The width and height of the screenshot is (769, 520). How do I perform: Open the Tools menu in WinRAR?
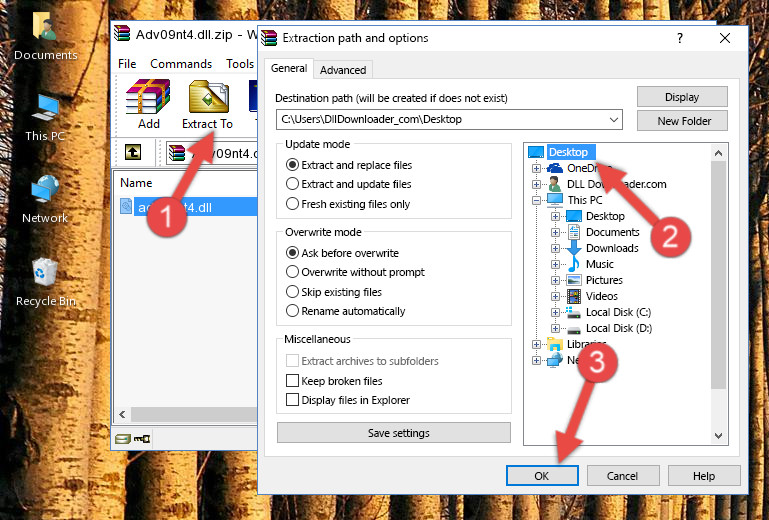(240, 64)
